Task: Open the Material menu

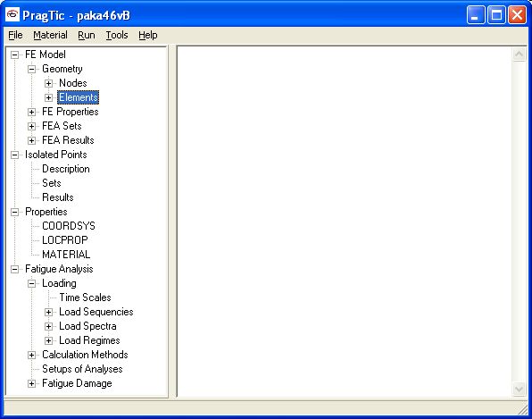Action: [x=50, y=35]
